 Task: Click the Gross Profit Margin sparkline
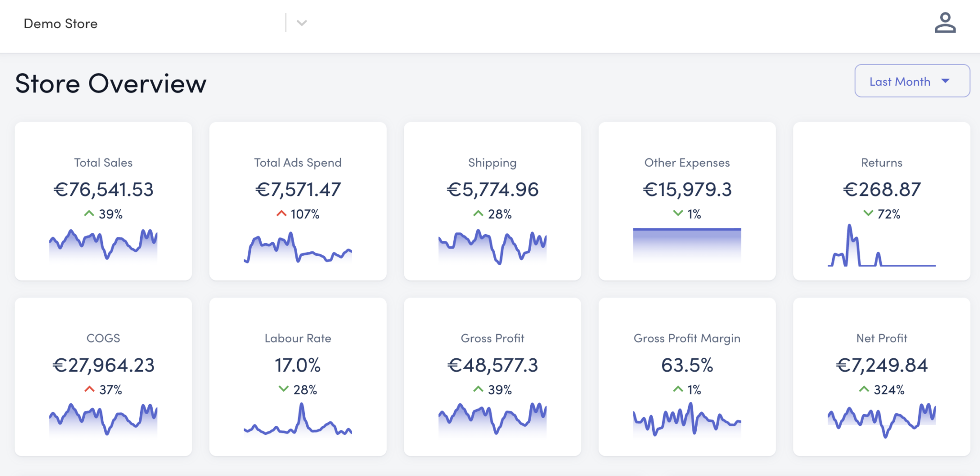[687, 419]
